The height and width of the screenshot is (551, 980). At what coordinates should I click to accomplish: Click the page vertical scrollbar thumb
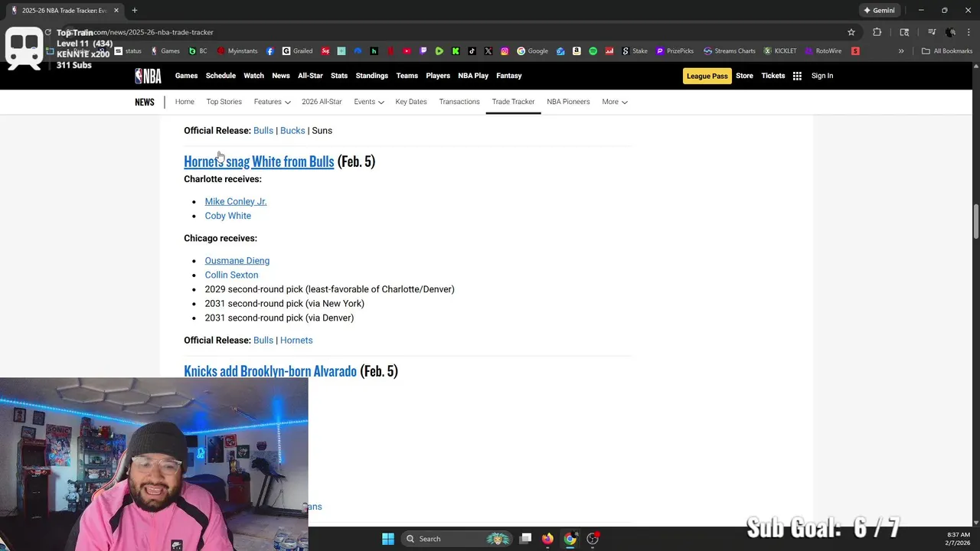[x=975, y=222]
